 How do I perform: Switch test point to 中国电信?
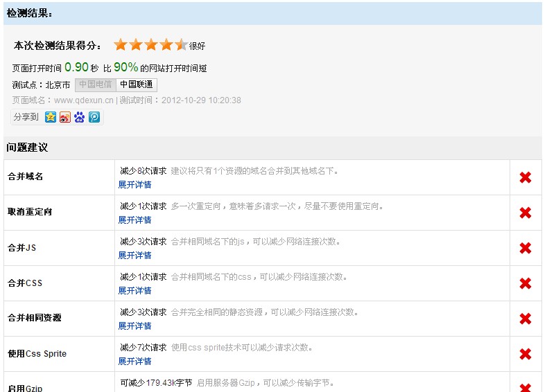[x=95, y=84]
